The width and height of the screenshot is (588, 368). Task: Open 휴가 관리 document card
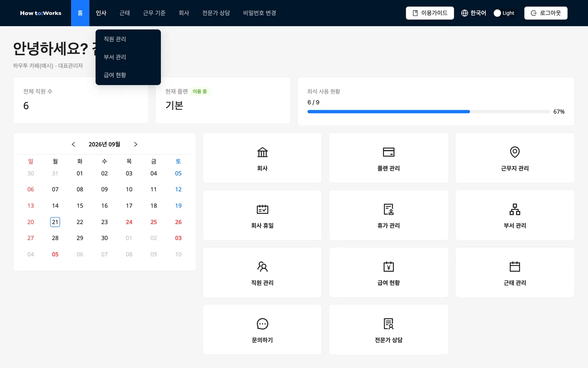point(388,215)
